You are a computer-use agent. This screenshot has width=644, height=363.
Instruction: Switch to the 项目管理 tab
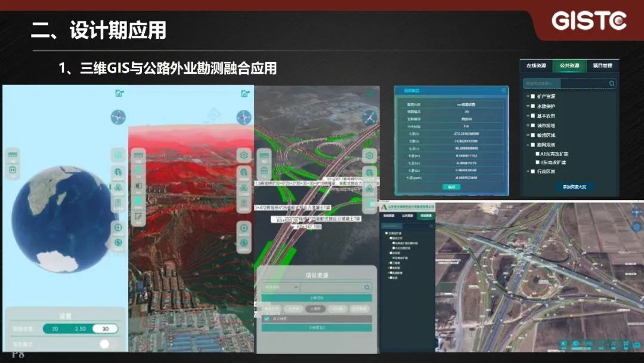pos(602,65)
